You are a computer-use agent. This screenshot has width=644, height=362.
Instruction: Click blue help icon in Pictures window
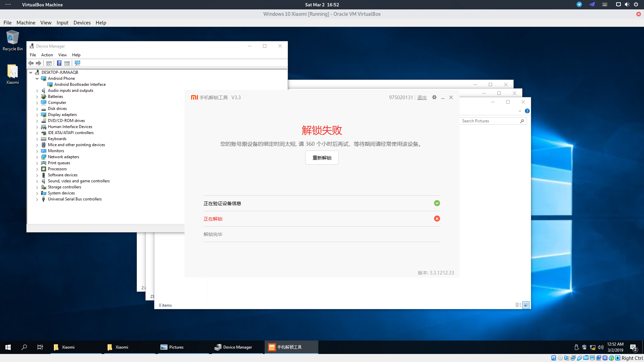pyautogui.click(x=527, y=111)
